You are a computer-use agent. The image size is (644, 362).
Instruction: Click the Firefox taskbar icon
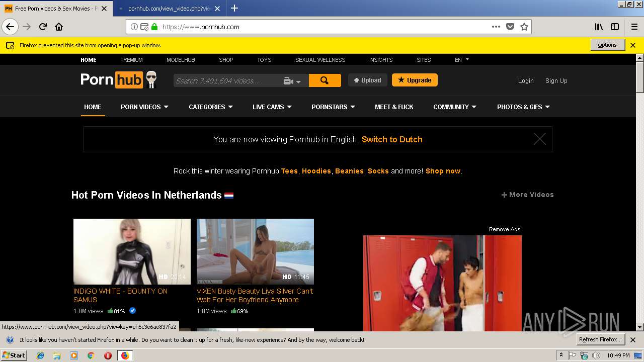125,355
